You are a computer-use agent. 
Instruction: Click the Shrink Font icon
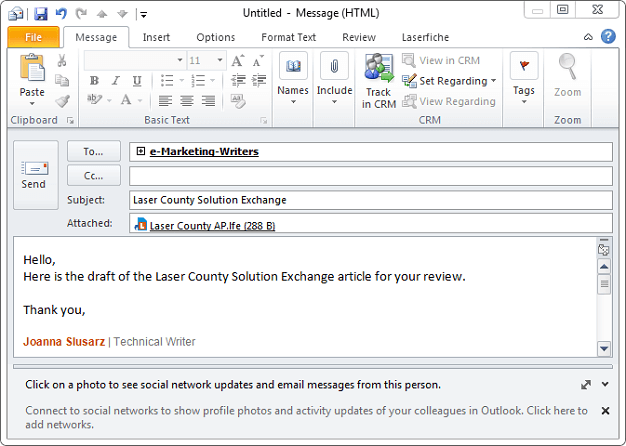tap(258, 61)
